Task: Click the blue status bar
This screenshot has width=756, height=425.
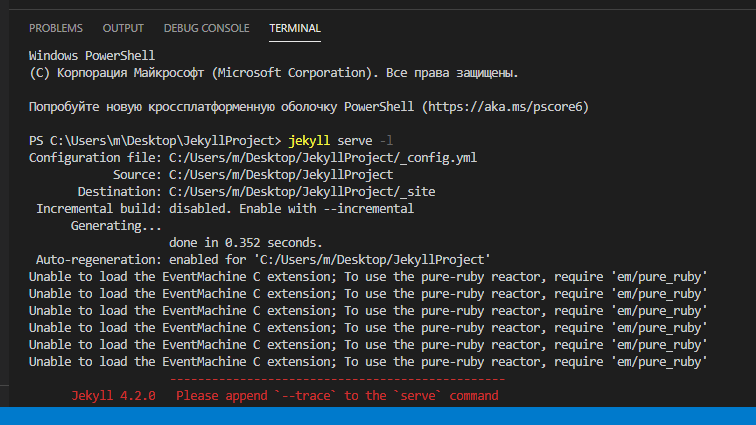Action: click(x=378, y=415)
